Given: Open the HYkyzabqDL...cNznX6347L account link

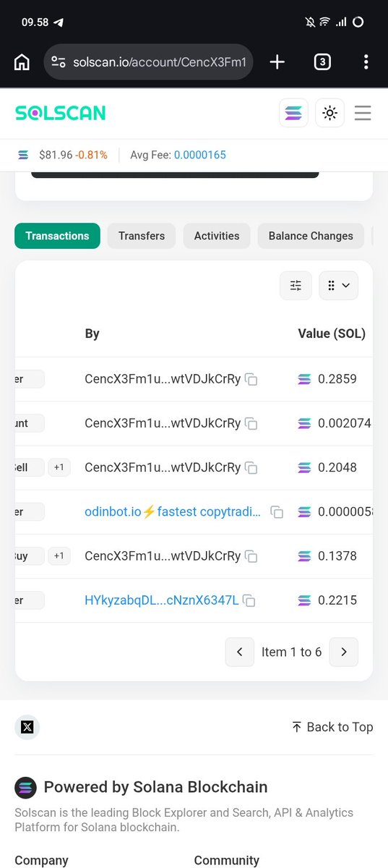Looking at the screenshot, I should (x=162, y=600).
